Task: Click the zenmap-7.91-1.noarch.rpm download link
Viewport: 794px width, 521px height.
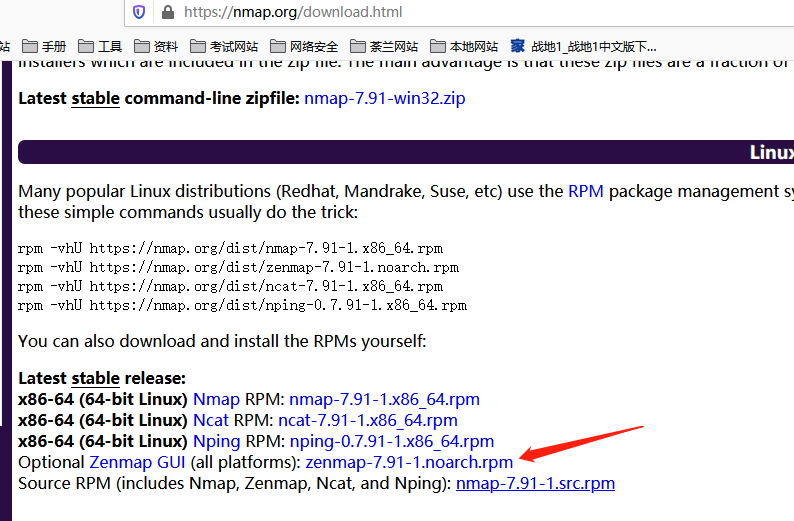Action: coord(409,462)
